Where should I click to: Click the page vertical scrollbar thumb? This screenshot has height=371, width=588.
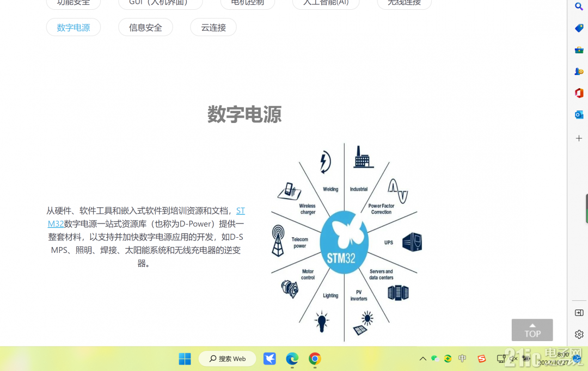[x=586, y=209]
